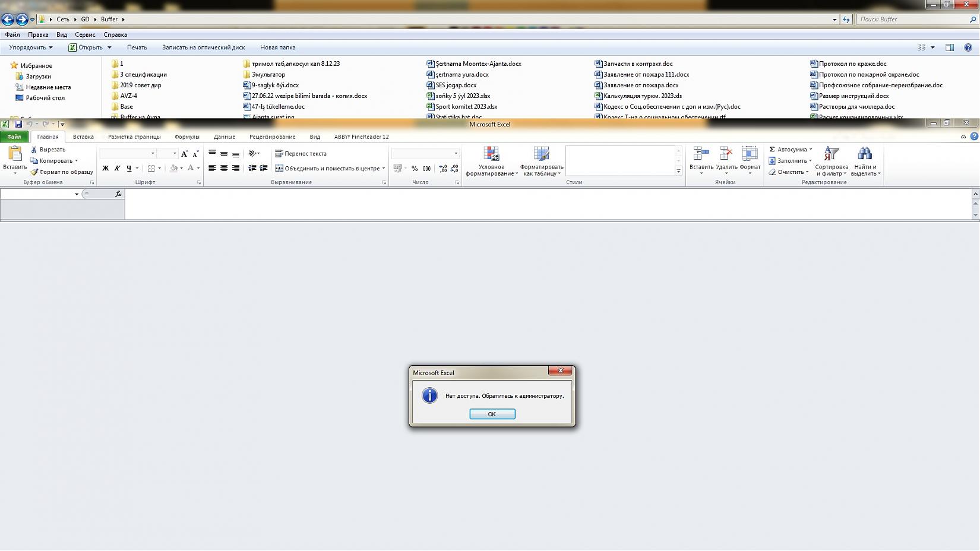Viewport: 980px width, 551px height.
Task: Toggle Wrap Text (Перенос текста)
Action: tap(301, 154)
